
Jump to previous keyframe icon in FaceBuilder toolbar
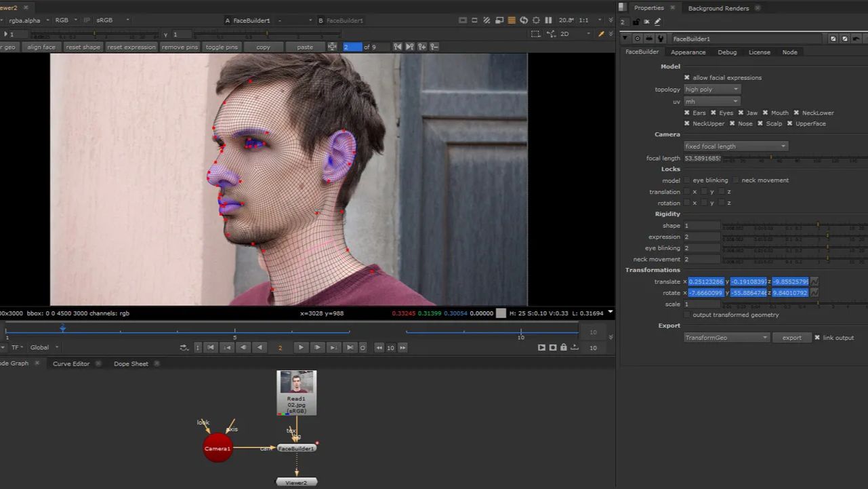398,47
